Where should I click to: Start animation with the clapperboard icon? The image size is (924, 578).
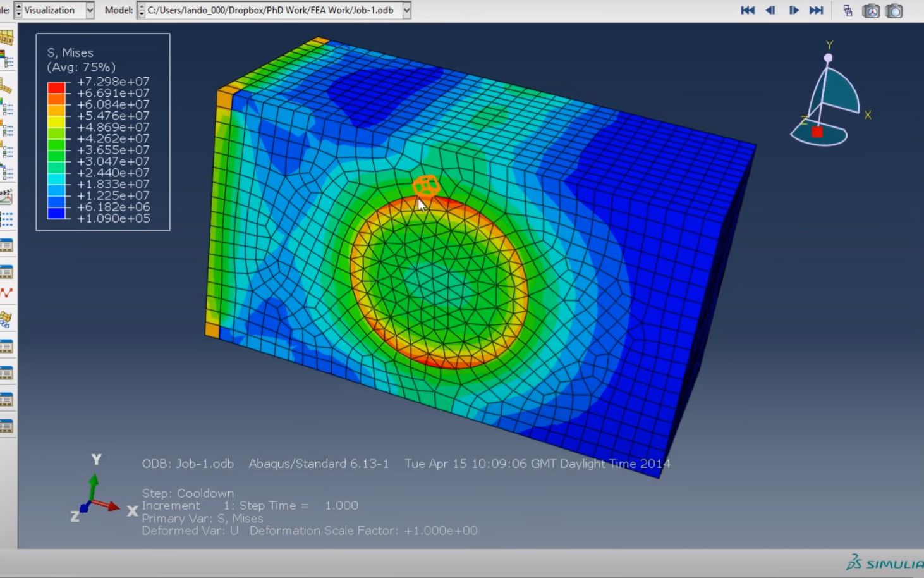6,197
